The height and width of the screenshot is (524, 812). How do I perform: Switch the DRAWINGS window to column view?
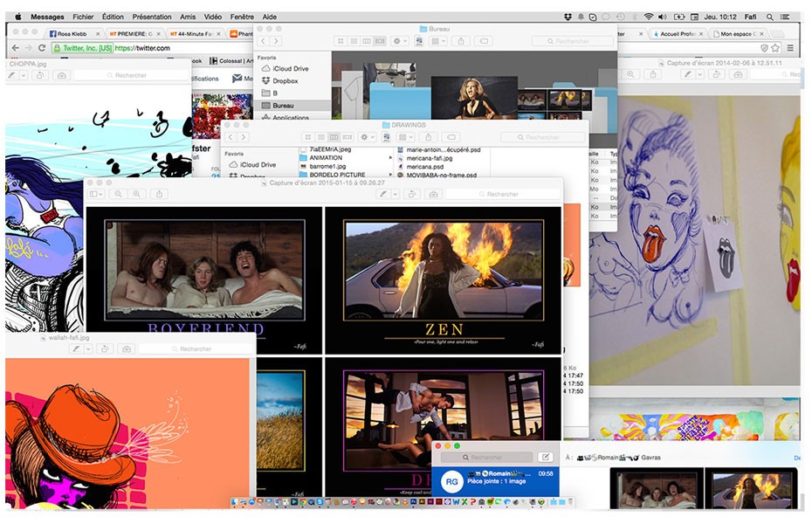(334, 137)
